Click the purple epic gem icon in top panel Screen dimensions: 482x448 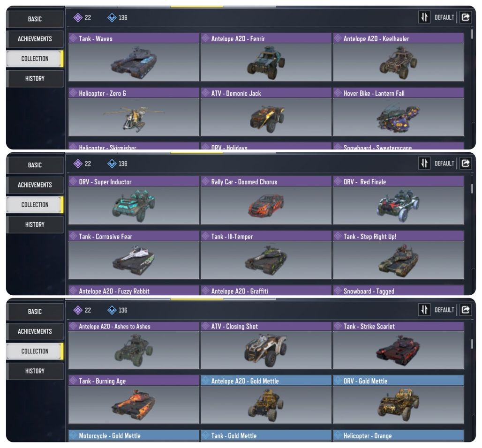(x=78, y=17)
